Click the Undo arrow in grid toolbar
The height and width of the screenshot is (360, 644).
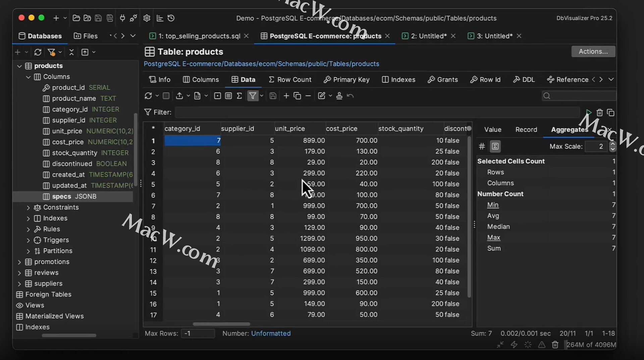(x=350, y=96)
